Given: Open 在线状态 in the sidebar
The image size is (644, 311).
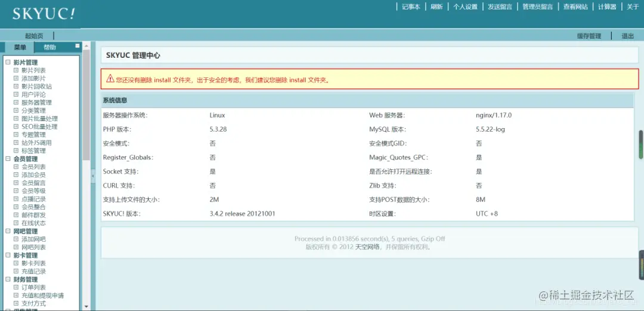Looking at the screenshot, I should 33,223.
